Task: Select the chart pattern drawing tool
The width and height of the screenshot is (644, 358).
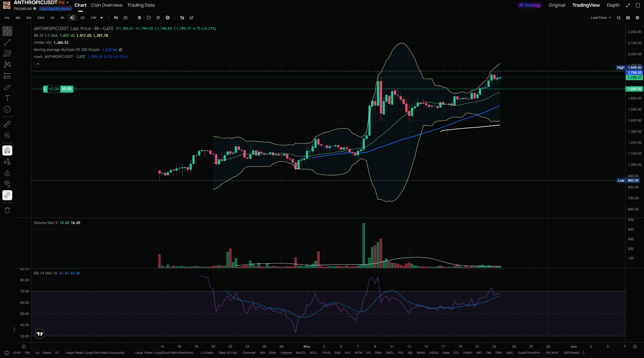Action: (x=7, y=65)
